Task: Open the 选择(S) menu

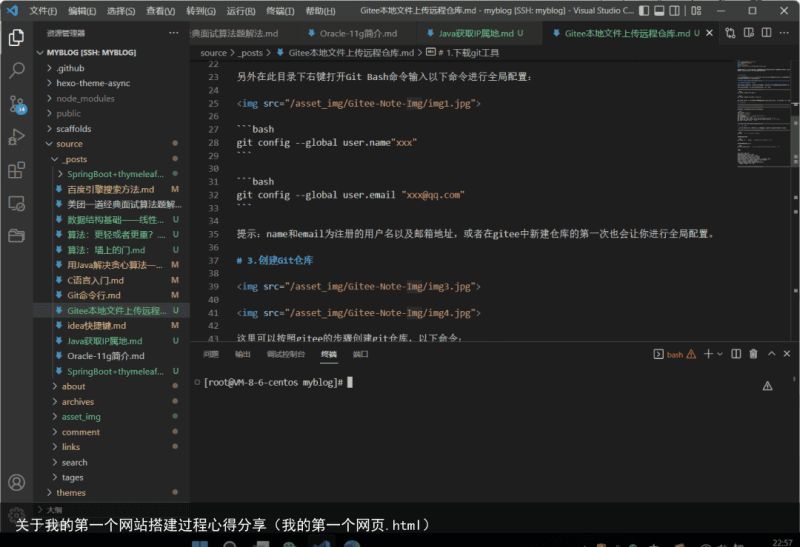Action: pos(121,11)
